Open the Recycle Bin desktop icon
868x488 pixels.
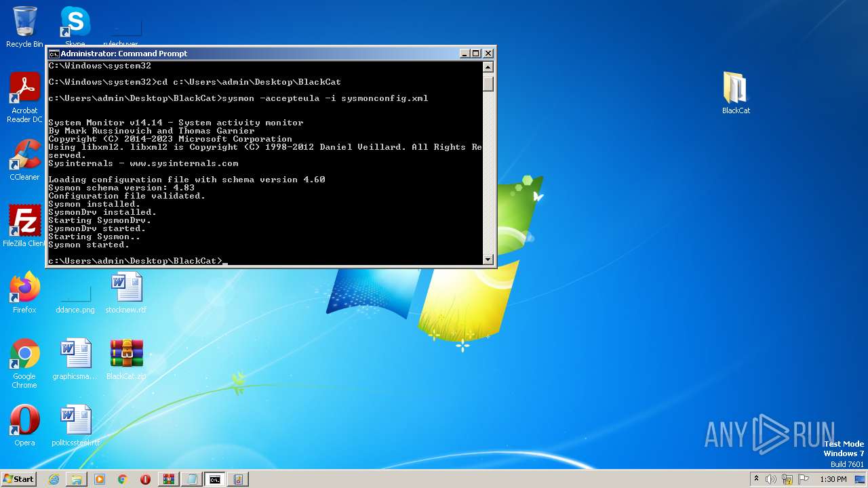click(24, 27)
